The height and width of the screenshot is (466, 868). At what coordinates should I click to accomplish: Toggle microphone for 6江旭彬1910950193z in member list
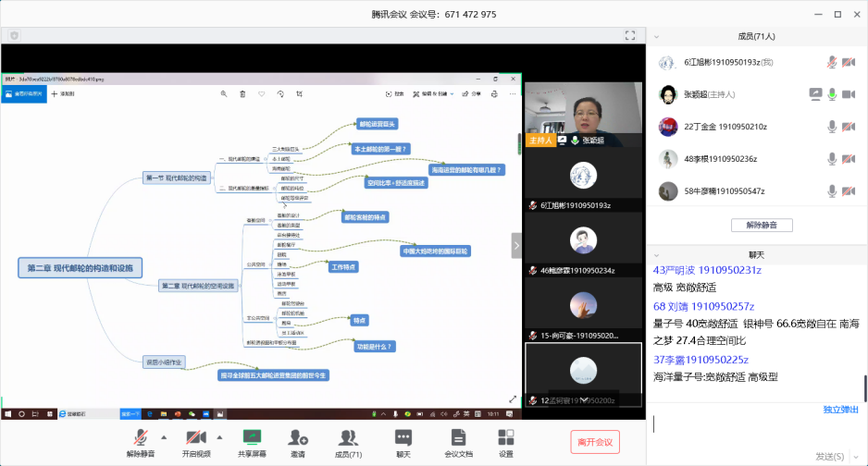[833, 63]
